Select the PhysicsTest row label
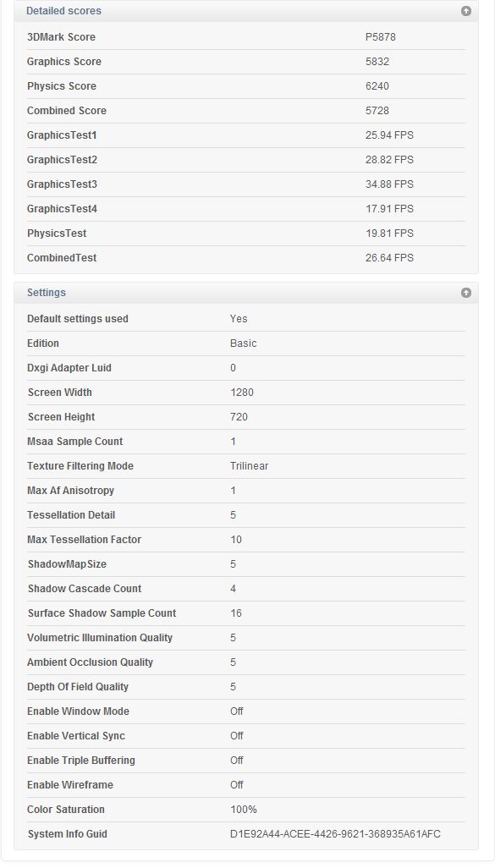The width and height of the screenshot is (495, 868). [x=57, y=233]
